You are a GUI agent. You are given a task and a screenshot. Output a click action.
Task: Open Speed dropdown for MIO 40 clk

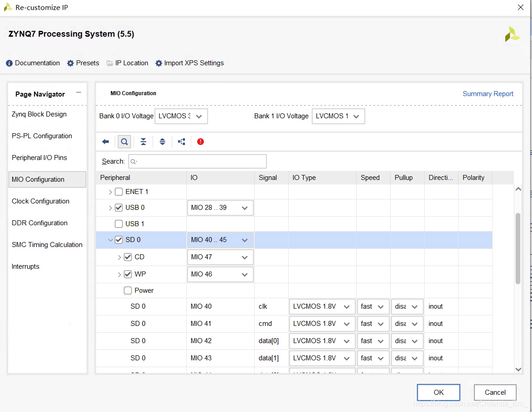[x=373, y=306]
